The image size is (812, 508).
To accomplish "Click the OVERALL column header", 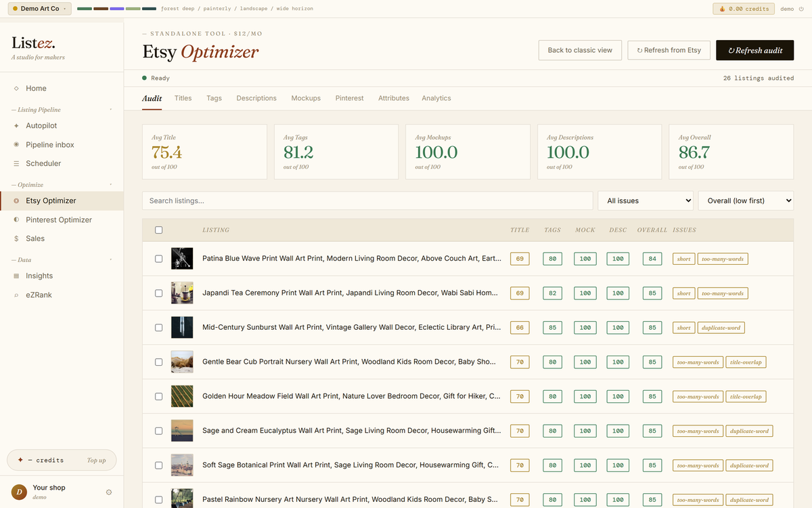I will coord(652,230).
